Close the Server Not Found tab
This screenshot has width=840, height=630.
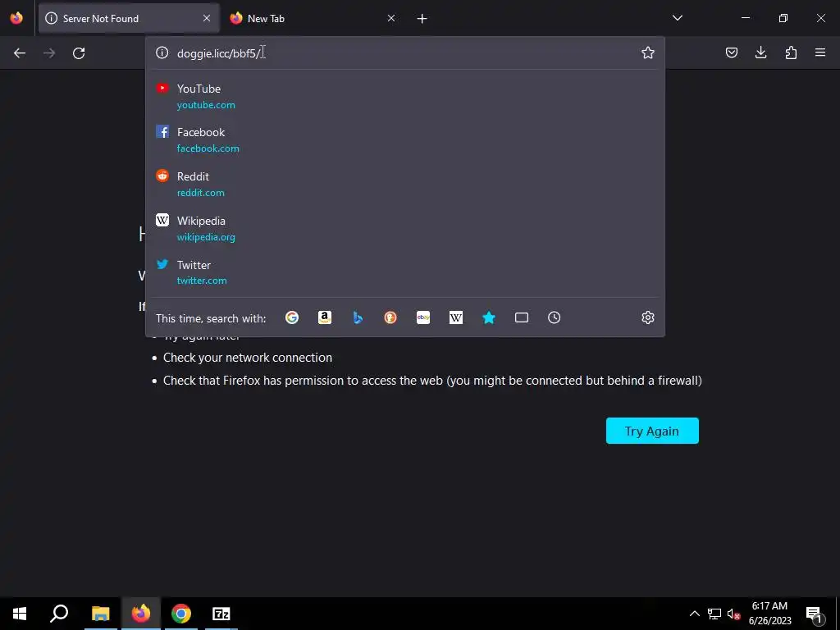coord(207,18)
